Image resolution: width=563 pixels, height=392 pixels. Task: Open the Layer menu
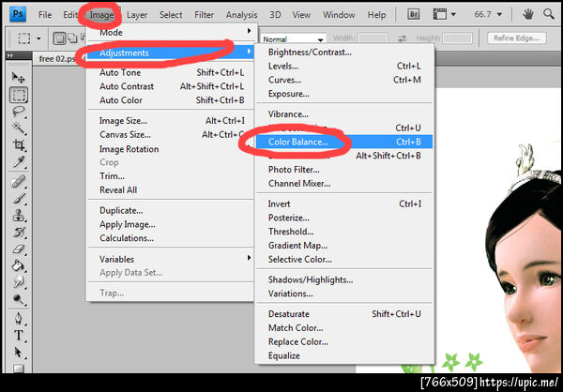point(137,15)
